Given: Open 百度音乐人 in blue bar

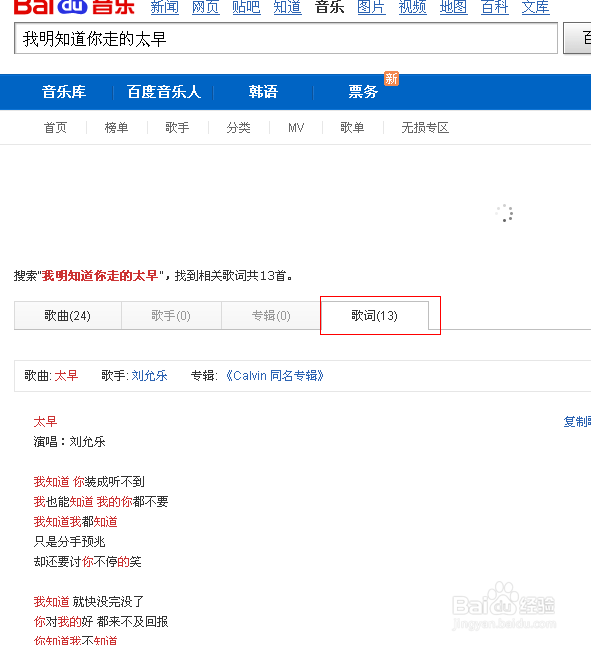Looking at the screenshot, I should point(164,92).
